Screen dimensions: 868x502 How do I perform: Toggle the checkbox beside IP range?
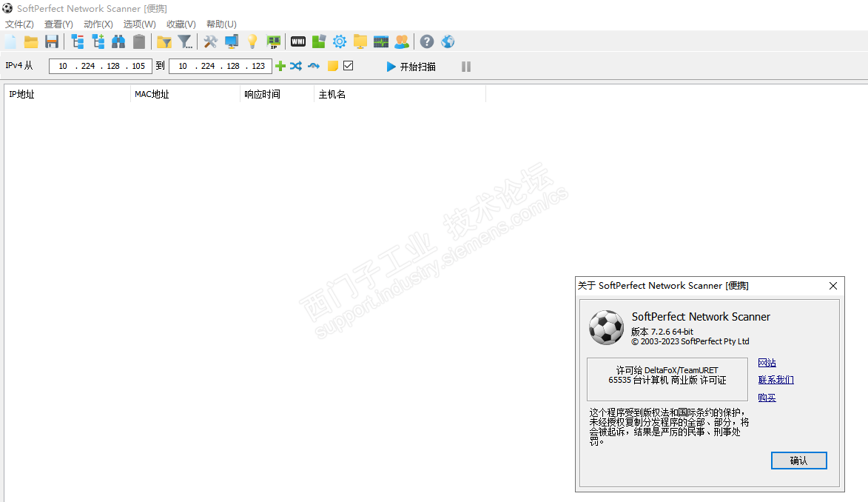(349, 66)
